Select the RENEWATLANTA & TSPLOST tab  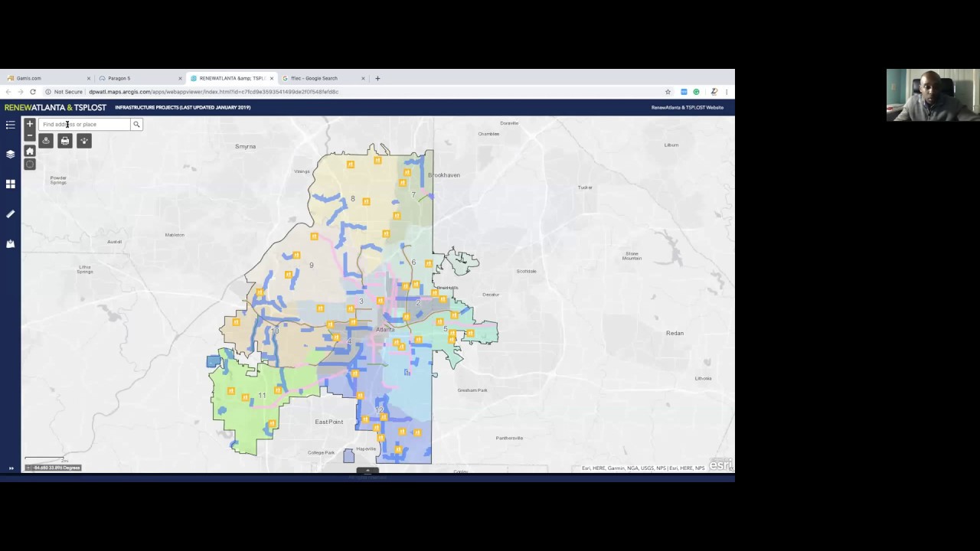point(231,78)
